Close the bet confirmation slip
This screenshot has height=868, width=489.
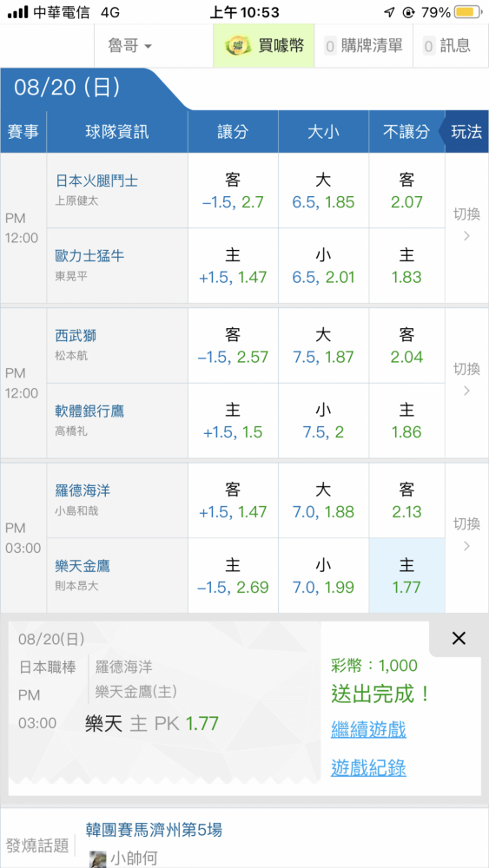pos(459,638)
